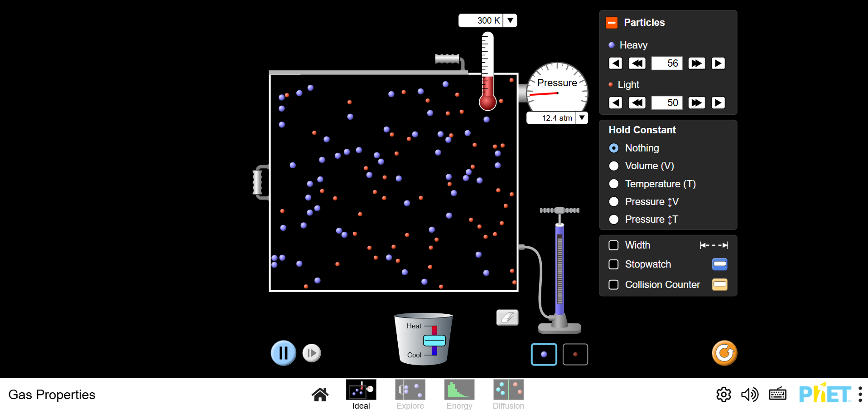Click the orange reset all button
Image resolution: width=868 pixels, height=410 pixels.
click(724, 353)
